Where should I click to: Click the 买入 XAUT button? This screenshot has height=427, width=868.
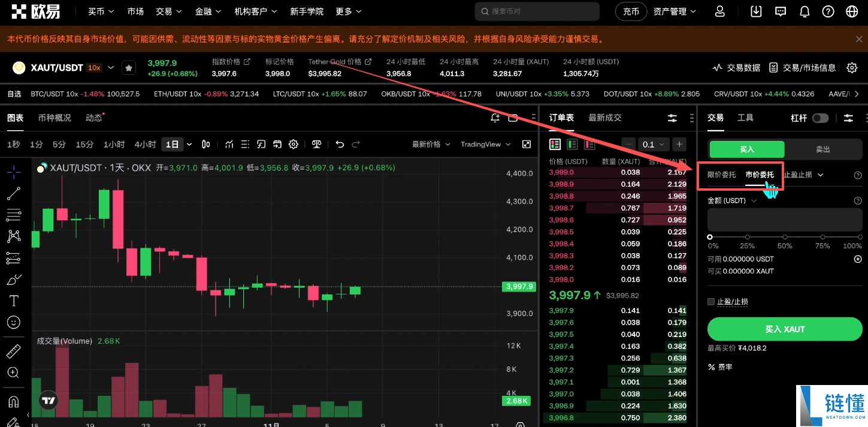pos(785,329)
